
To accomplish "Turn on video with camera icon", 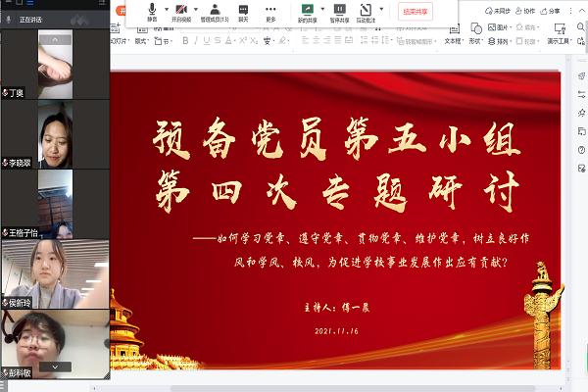I will (x=182, y=12).
